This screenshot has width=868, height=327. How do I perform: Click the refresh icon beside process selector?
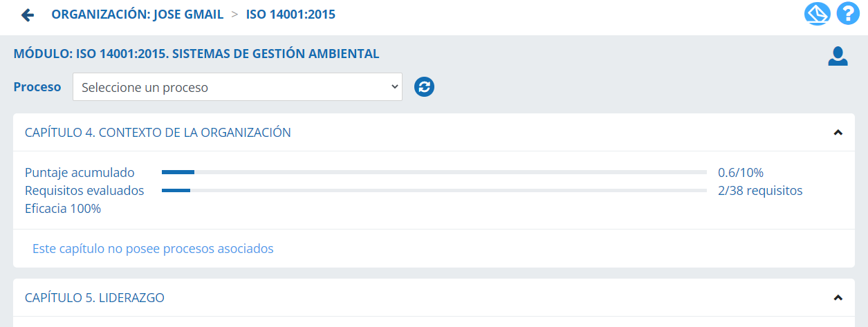424,87
